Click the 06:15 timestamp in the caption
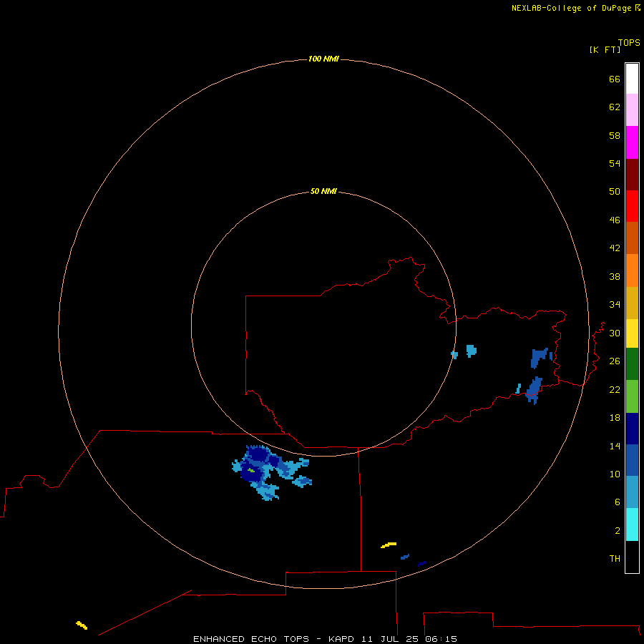The height and width of the screenshot is (644, 644). (441, 639)
